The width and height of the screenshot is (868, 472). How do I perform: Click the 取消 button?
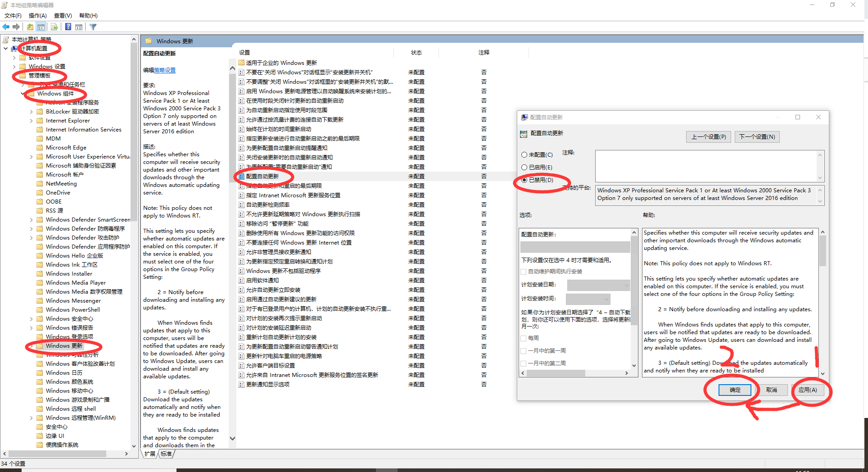coord(772,390)
